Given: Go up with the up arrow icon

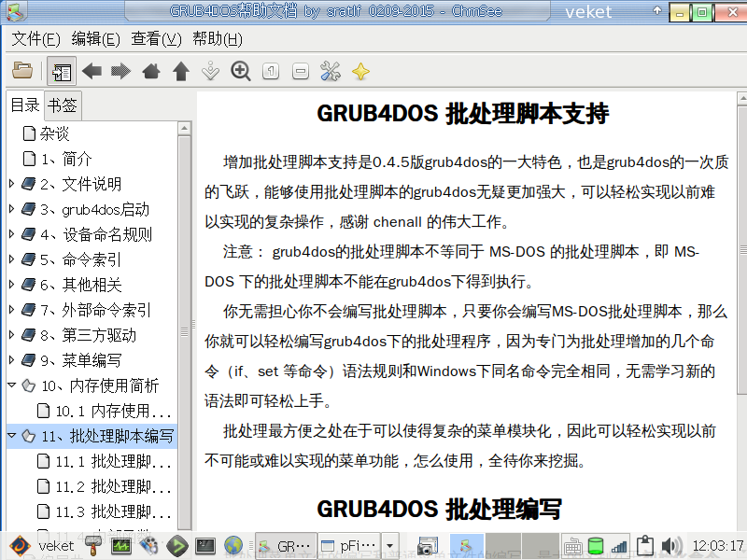Looking at the screenshot, I should (x=181, y=72).
